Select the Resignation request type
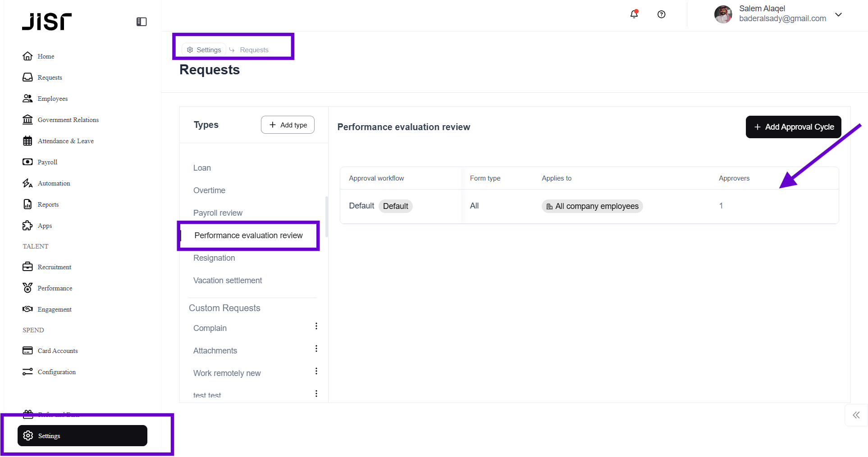The width and height of the screenshot is (868, 457). (x=214, y=258)
